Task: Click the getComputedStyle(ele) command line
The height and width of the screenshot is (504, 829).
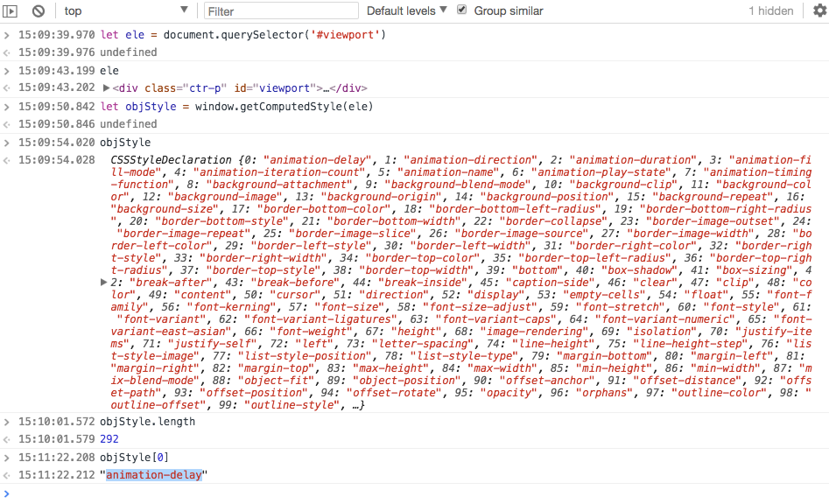Action: (x=235, y=107)
